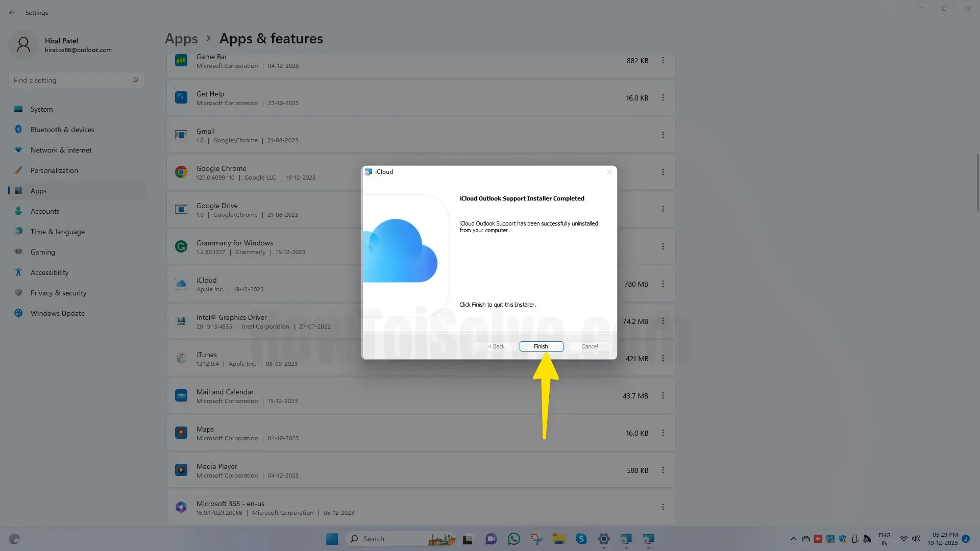This screenshot has width=980, height=551.
Task: Click Finish in the iCloud installer
Action: coord(541,346)
